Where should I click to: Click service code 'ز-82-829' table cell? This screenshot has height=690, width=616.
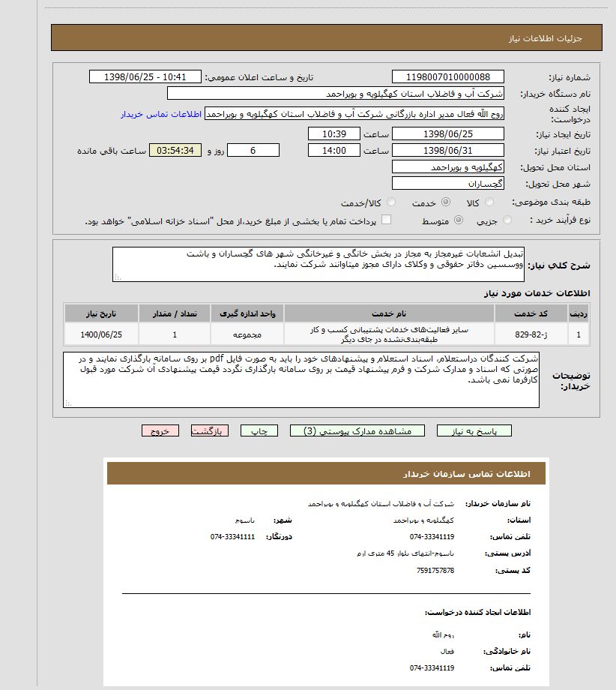[x=531, y=334]
